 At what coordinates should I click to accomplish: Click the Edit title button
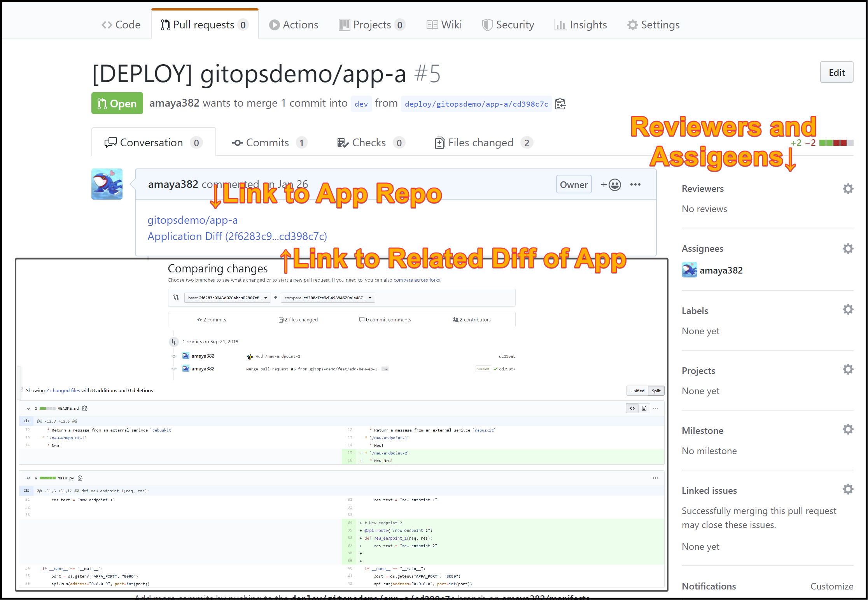(836, 72)
